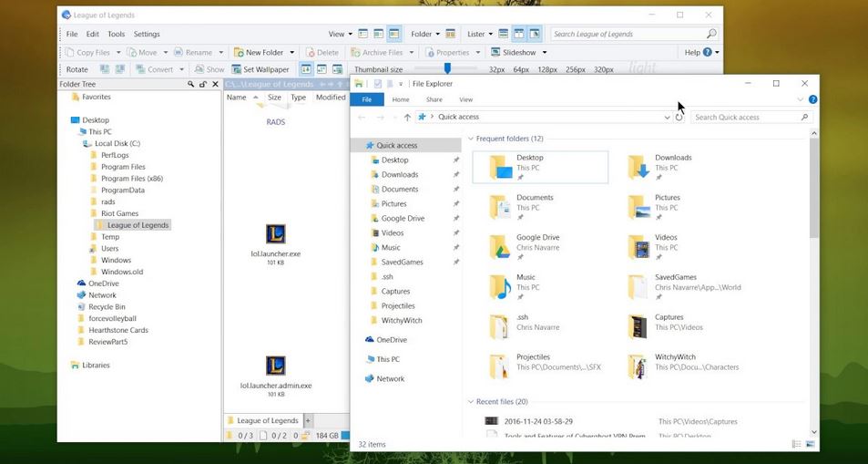Click the folder format icon beside Folder dropdown
The height and width of the screenshot is (464, 868).
tap(451, 34)
